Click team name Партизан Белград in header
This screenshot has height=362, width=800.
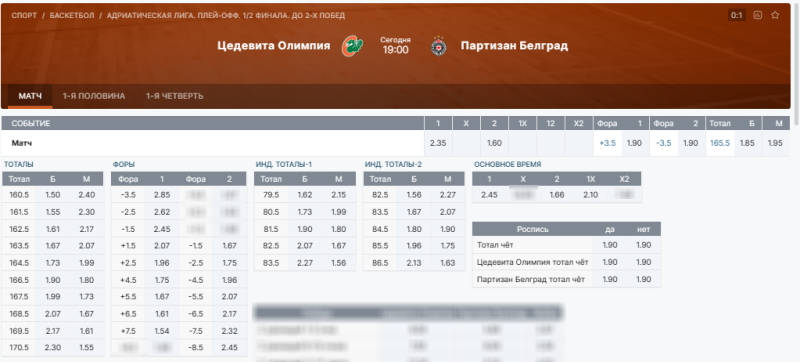click(514, 46)
